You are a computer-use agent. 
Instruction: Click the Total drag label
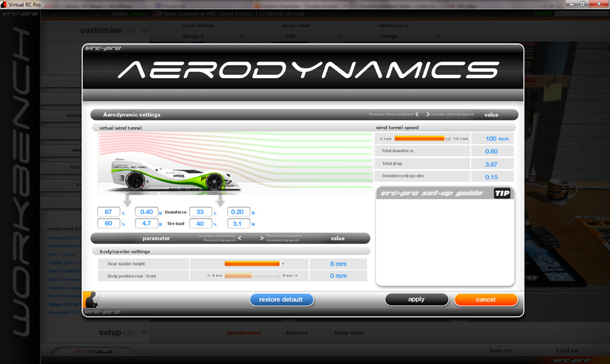tap(392, 164)
